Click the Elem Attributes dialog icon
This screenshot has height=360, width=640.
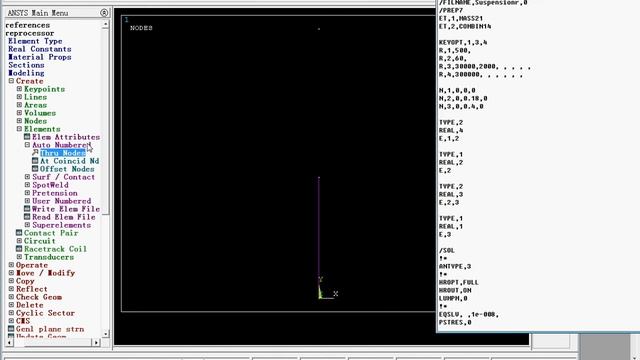[27, 137]
